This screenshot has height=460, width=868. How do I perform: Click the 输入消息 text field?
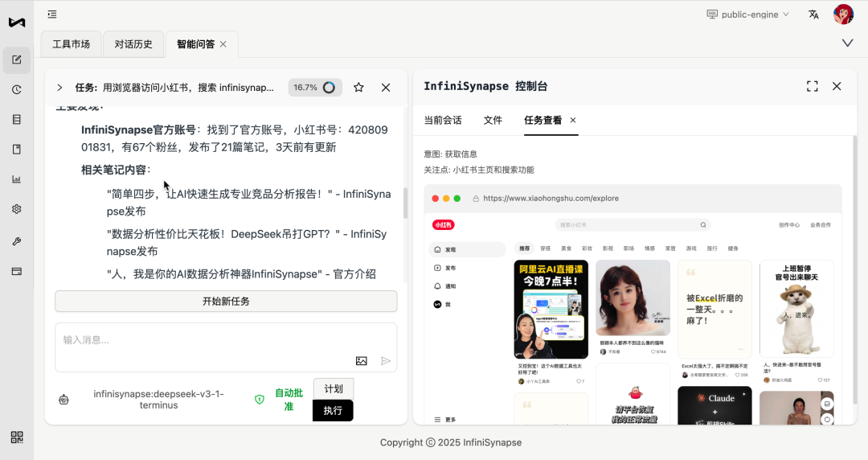click(x=226, y=347)
